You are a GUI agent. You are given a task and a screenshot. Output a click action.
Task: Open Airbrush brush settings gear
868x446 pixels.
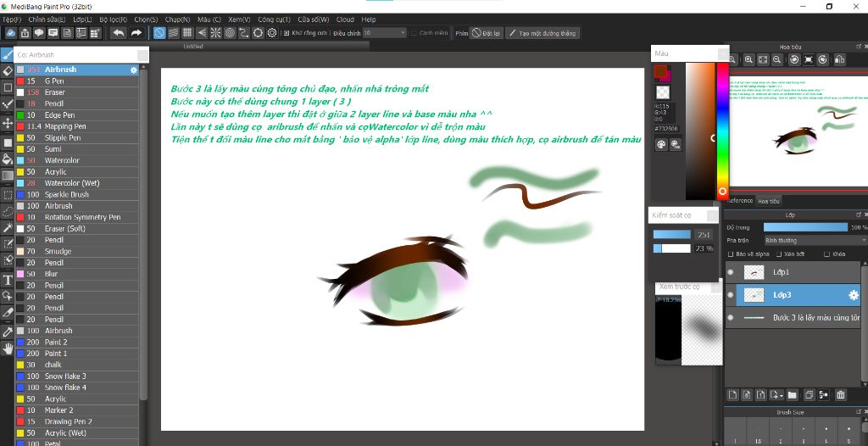click(133, 70)
